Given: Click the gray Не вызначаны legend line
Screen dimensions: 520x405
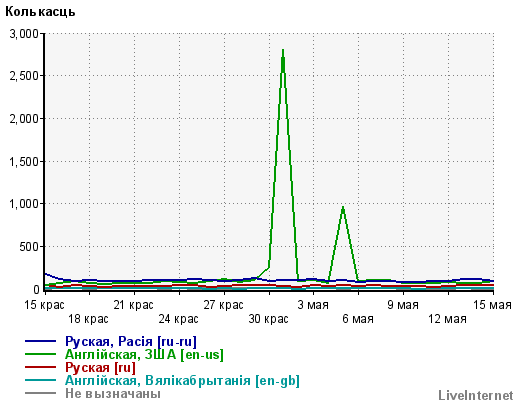Looking at the screenshot, I should coord(40,393).
